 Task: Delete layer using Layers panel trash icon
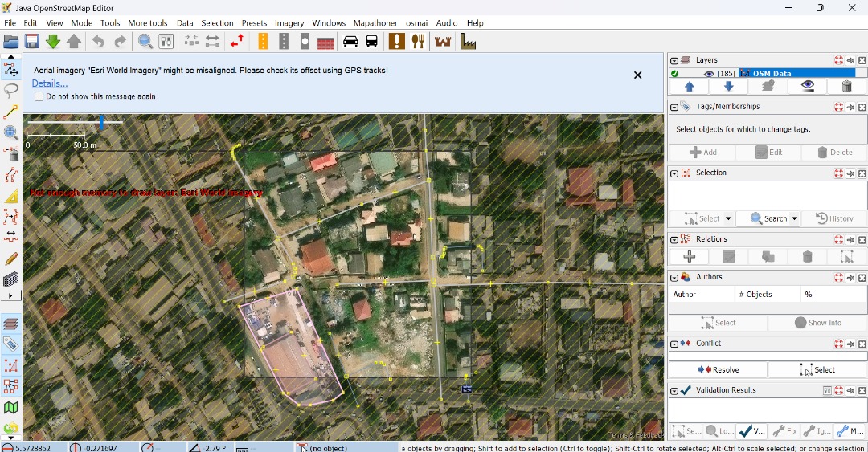point(846,87)
